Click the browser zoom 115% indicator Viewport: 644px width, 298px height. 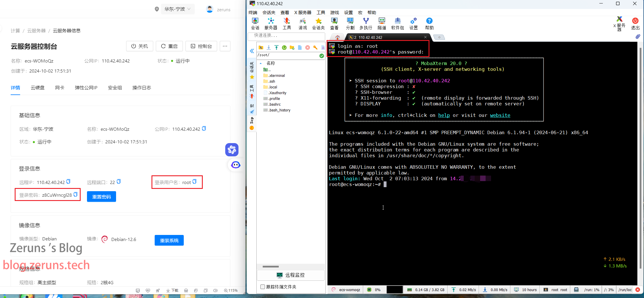(x=231, y=290)
